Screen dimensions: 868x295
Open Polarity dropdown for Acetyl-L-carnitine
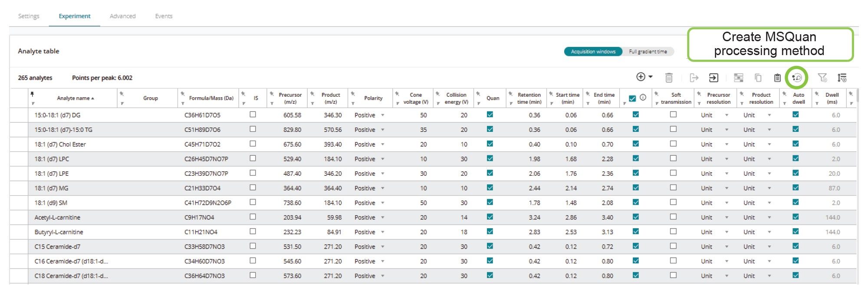click(x=383, y=217)
